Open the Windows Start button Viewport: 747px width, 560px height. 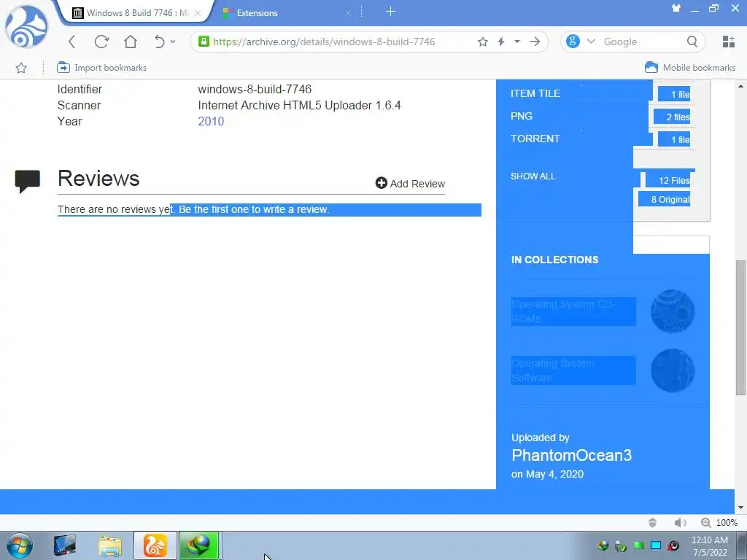coord(20,545)
